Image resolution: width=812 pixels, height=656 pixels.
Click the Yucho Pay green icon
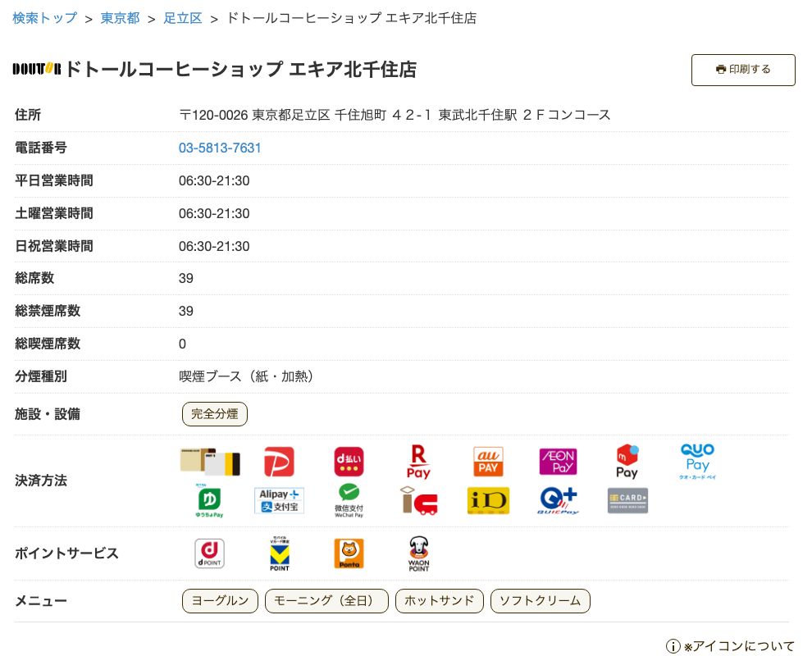[209, 501]
